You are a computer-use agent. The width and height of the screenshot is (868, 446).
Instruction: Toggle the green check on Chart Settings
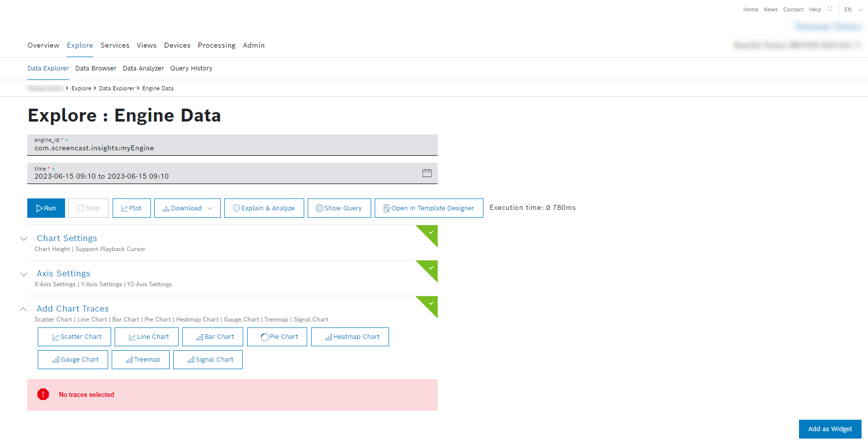click(x=431, y=232)
